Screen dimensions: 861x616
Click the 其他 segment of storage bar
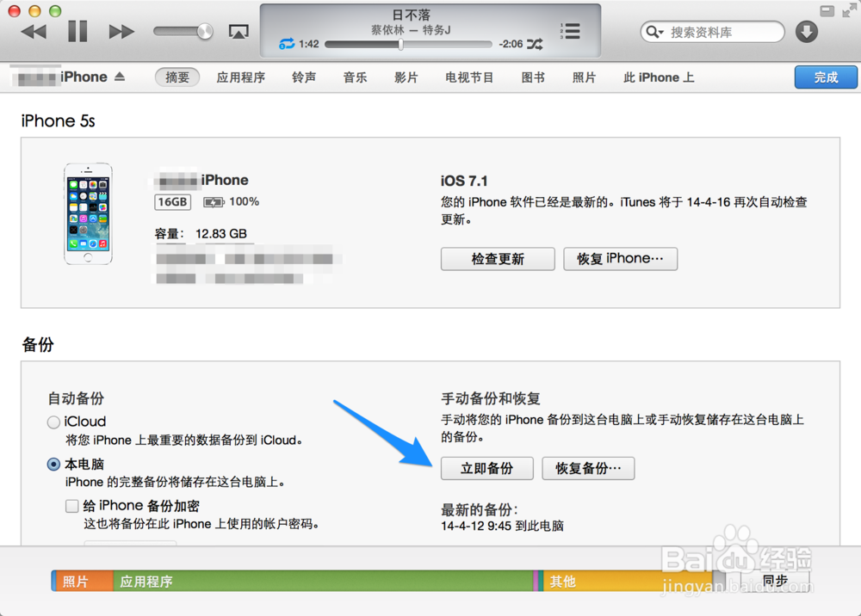(628, 581)
